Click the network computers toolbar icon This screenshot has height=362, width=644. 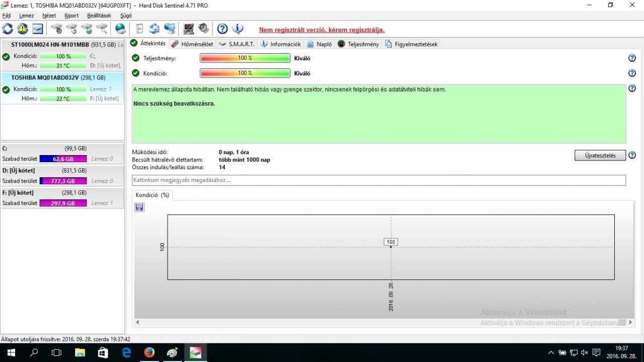coord(170,29)
